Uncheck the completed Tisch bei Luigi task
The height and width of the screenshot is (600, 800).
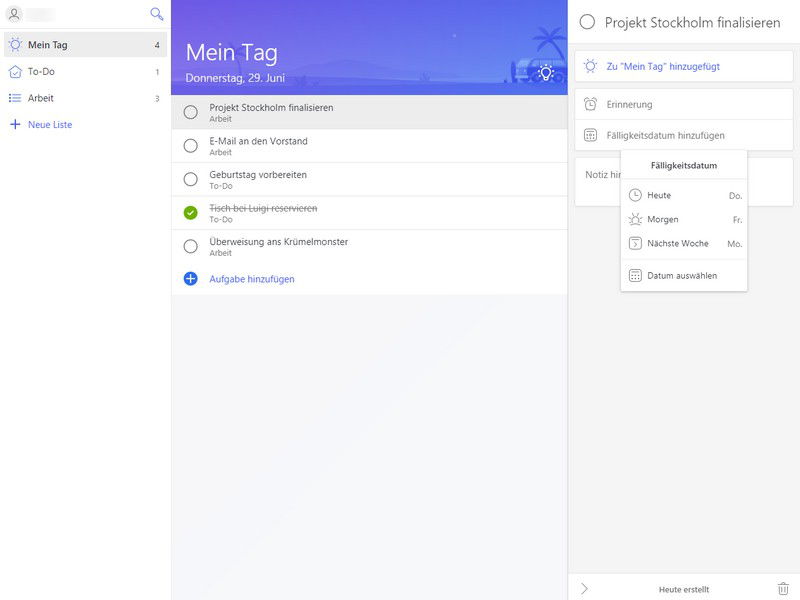click(190, 213)
